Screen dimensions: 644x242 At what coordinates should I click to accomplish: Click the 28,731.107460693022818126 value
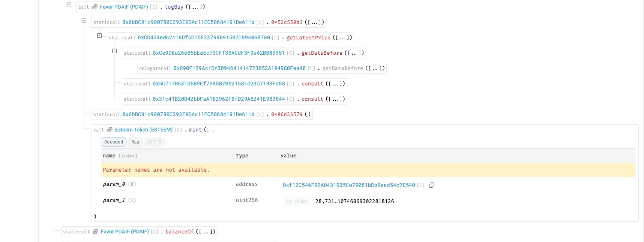(x=354, y=202)
